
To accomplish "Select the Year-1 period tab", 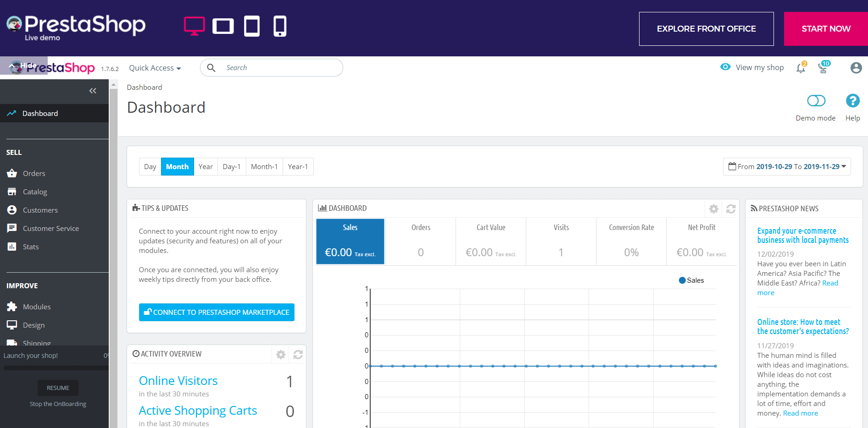I will (x=298, y=166).
